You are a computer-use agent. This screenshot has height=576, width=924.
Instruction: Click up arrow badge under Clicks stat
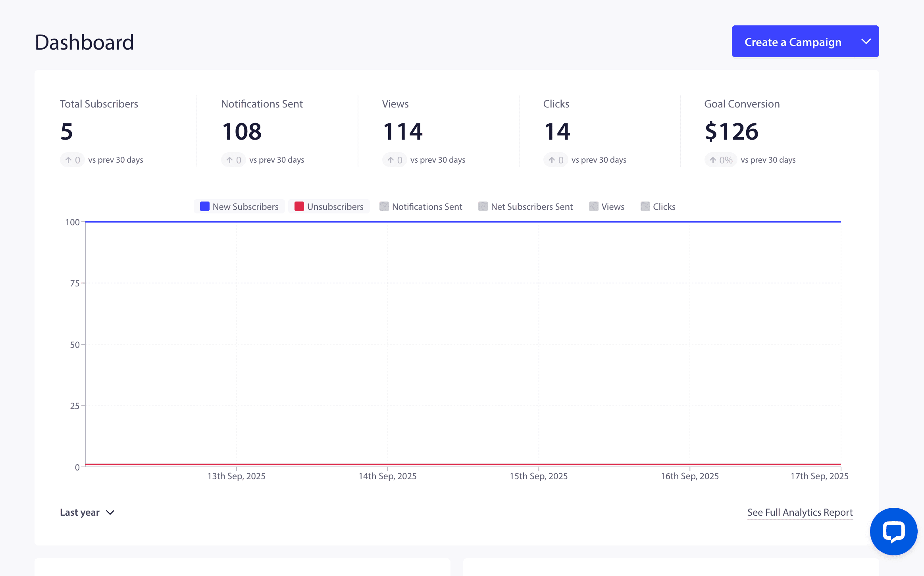click(x=556, y=160)
